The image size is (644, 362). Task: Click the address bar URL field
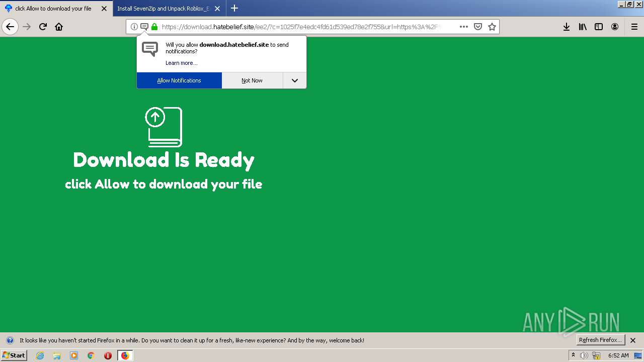click(x=301, y=27)
